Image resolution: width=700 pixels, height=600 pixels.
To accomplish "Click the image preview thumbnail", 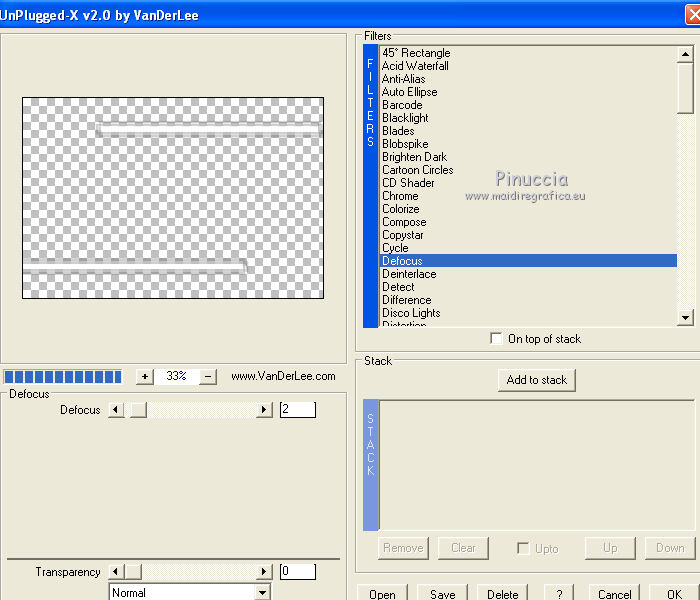I will click(173, 198).
